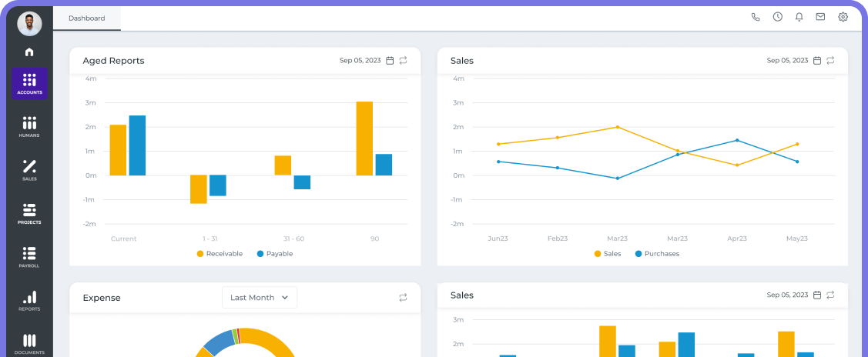
Task: Open the mail envelope icon
Action: pyautogui.click(x=820, y=17)
